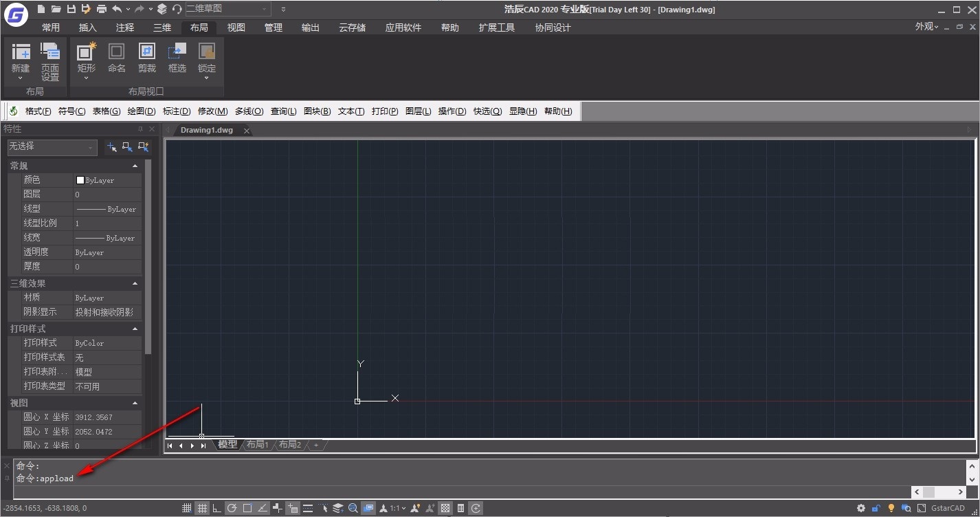
Task: Toggle the hatch pattern icon in the status bar
Action: pos(445,509)
